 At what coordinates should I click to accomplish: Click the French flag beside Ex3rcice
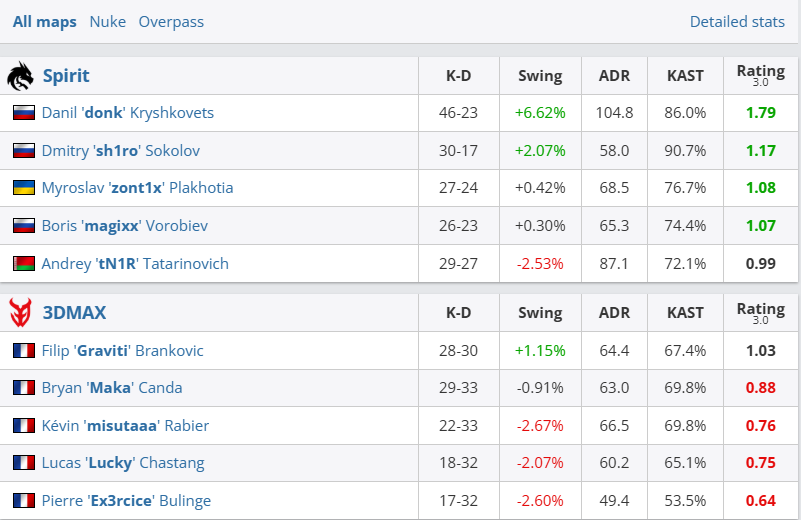pyautogui.click(x=24, y=501)
